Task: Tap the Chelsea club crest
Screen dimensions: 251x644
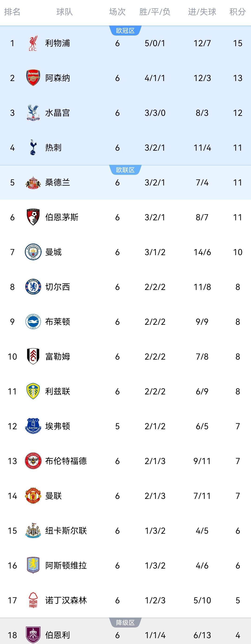Action: point(33,287)
